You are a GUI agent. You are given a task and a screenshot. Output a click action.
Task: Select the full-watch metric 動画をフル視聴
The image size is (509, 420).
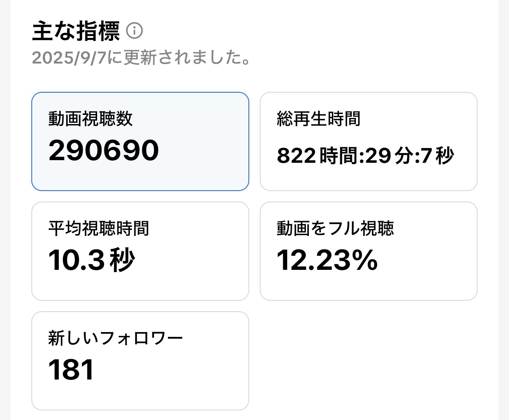[368, 251]
